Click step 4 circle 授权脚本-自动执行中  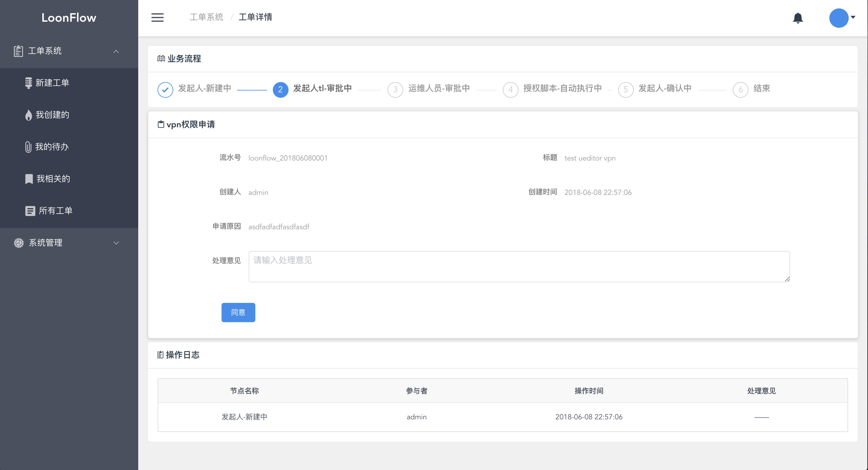pos(510,90)
